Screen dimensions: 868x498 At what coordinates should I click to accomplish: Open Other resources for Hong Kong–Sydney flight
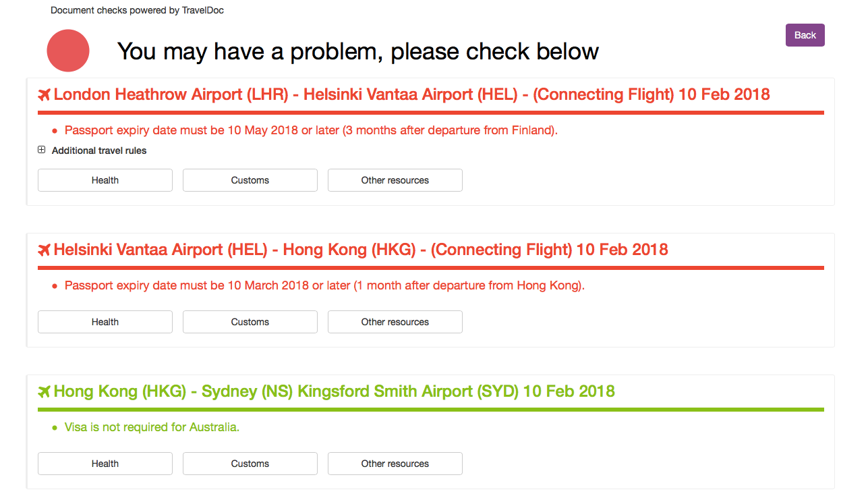395,464
